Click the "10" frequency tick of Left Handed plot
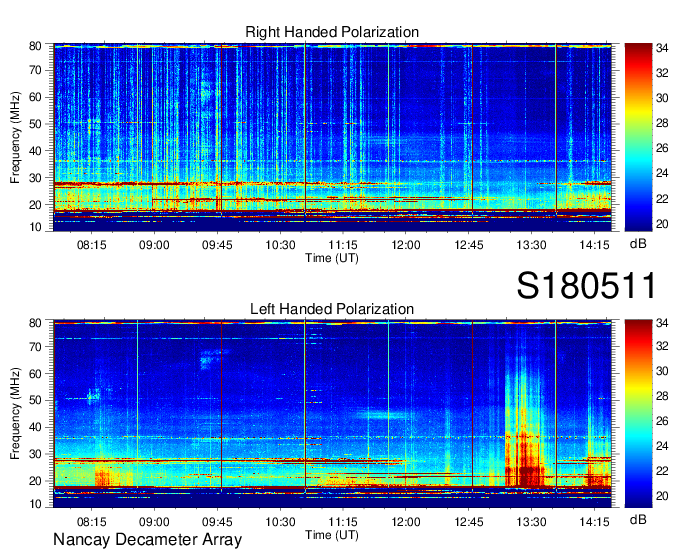 (35, 504)
